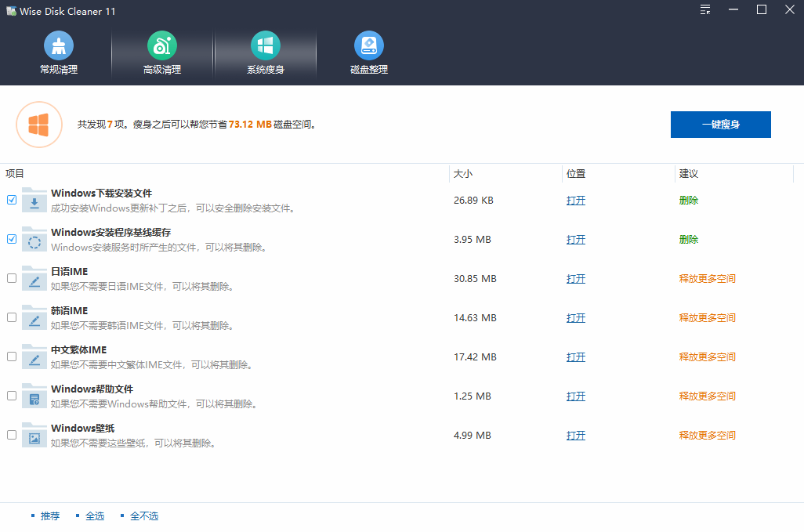
Task: Enable the 日语IME checkbox
Action: (12, 278)
